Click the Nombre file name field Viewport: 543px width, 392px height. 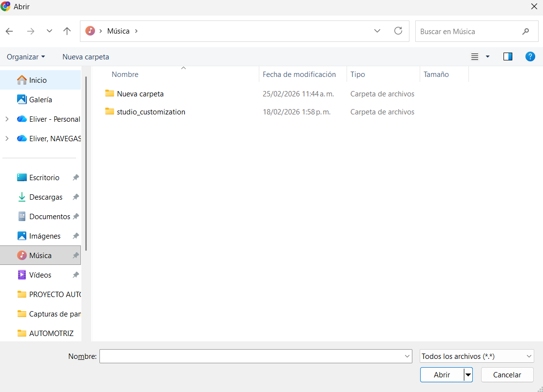pos(252,356)
